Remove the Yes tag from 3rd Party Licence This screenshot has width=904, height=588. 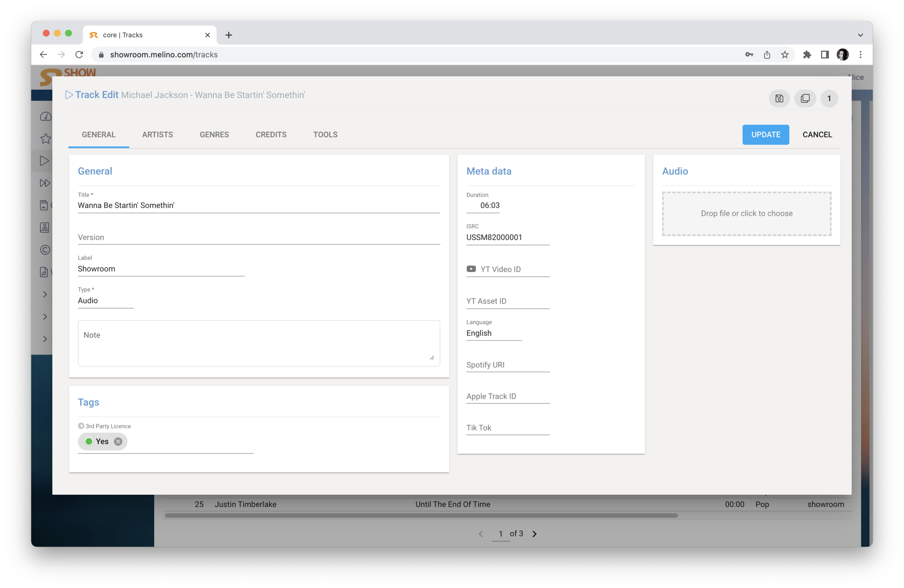point(118,442)
